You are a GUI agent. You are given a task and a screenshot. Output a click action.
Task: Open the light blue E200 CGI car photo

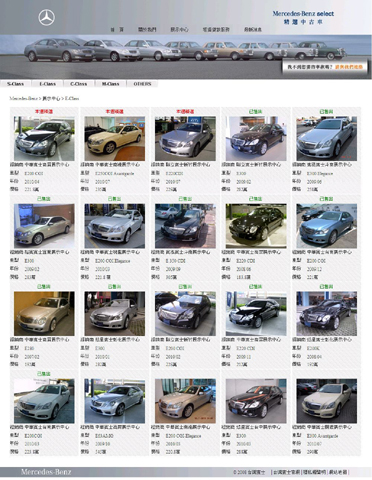click(x=327, y=226)
